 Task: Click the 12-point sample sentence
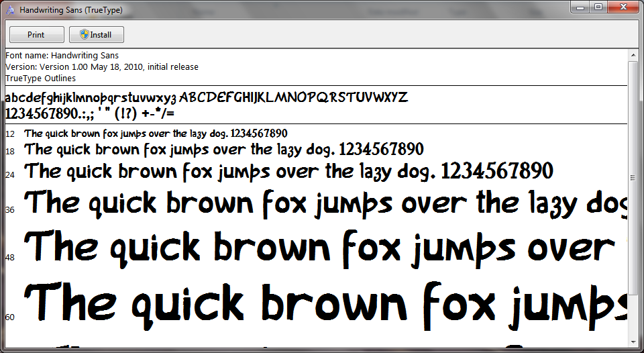point(156,134)
